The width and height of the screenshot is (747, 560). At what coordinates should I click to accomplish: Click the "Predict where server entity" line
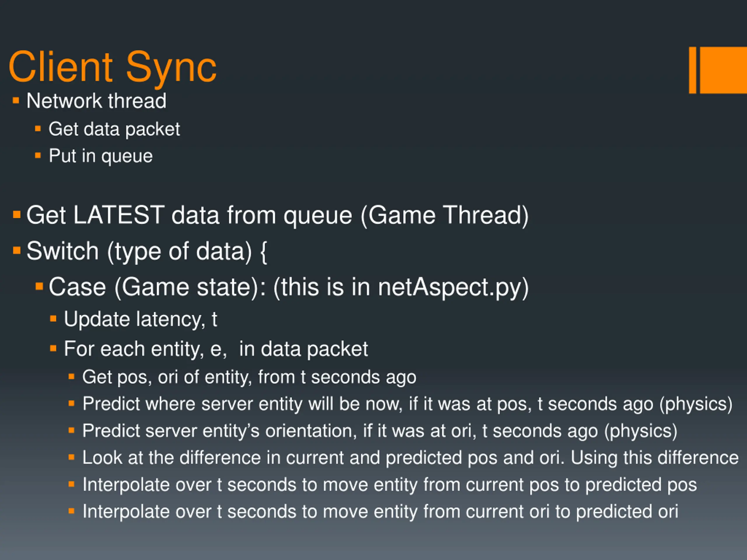click(x=407, y=404)
